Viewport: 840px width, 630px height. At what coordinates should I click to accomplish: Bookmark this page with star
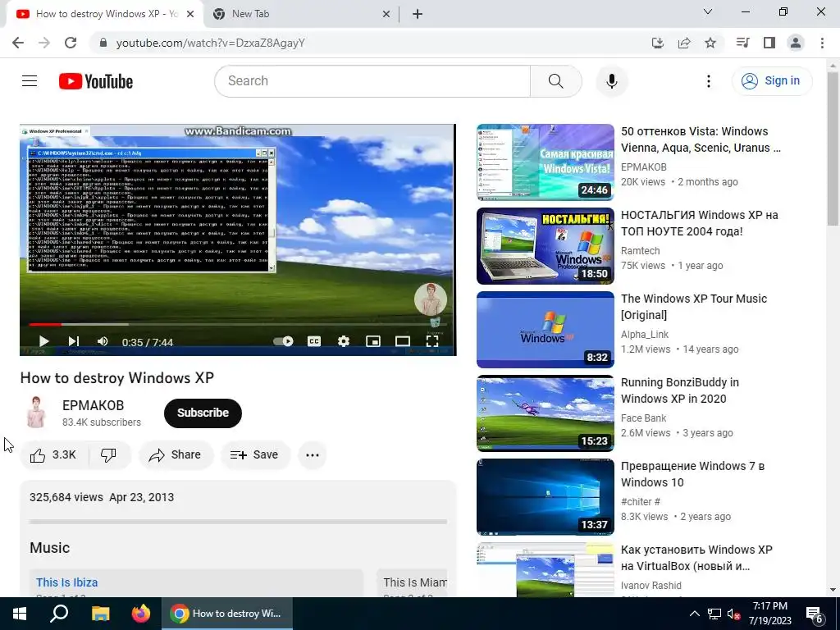pyautogui.click(x=710, y=43)
